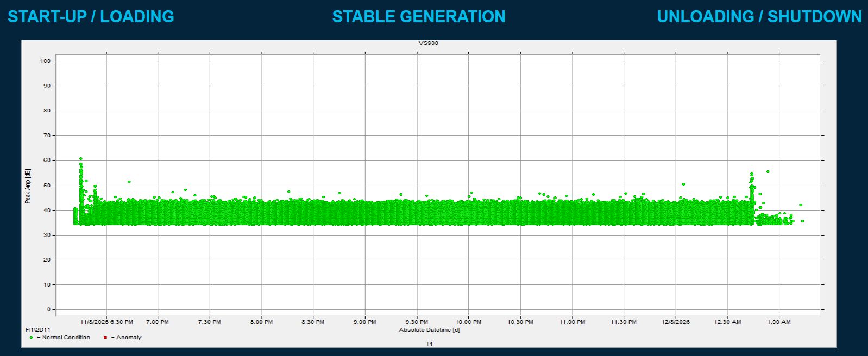Click the 10 y-axis tick label
The image size is (868, 356).
tap(47, 285)
